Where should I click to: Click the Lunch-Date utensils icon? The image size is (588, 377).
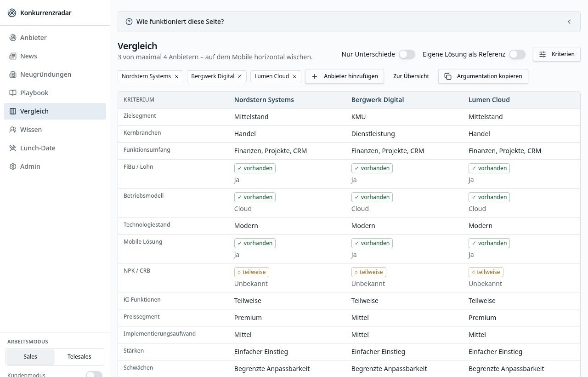13,148
